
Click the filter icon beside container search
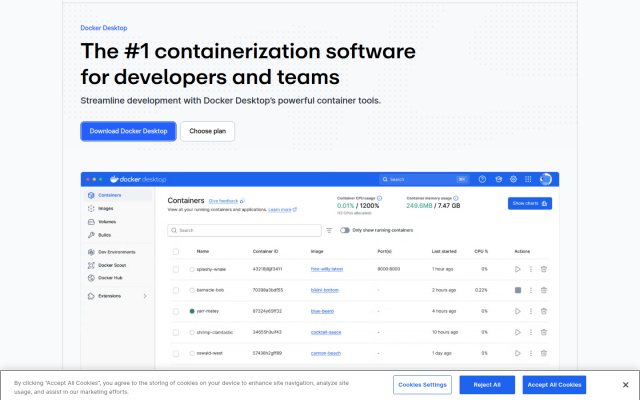[329, 231]
